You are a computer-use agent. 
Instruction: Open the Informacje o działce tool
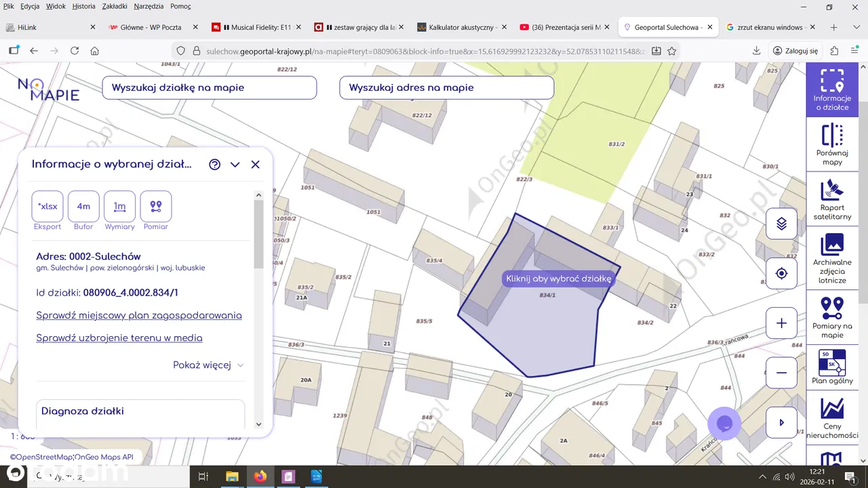pos(831,90)
